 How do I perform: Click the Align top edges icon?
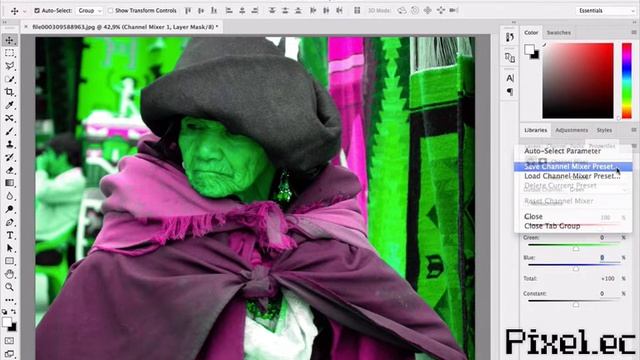coord(188,11)
